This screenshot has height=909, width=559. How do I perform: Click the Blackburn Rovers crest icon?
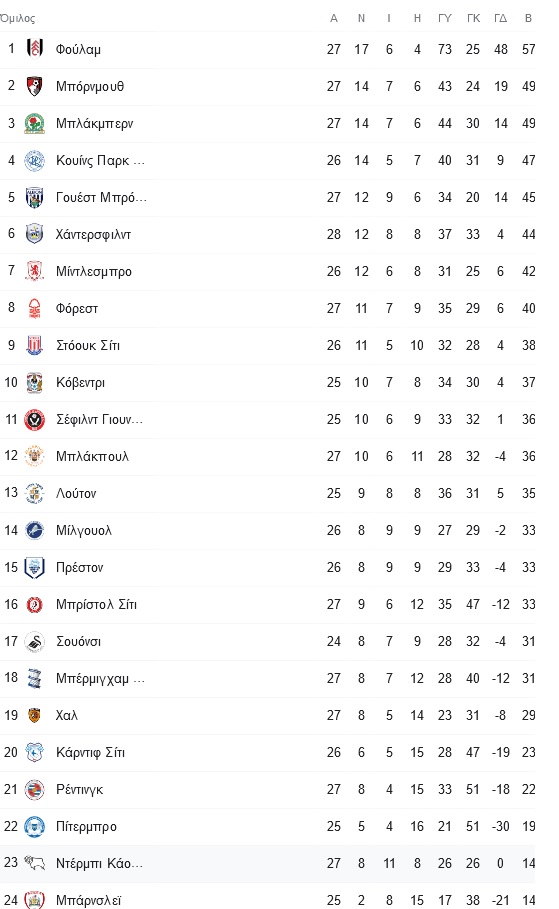[35, 123]
